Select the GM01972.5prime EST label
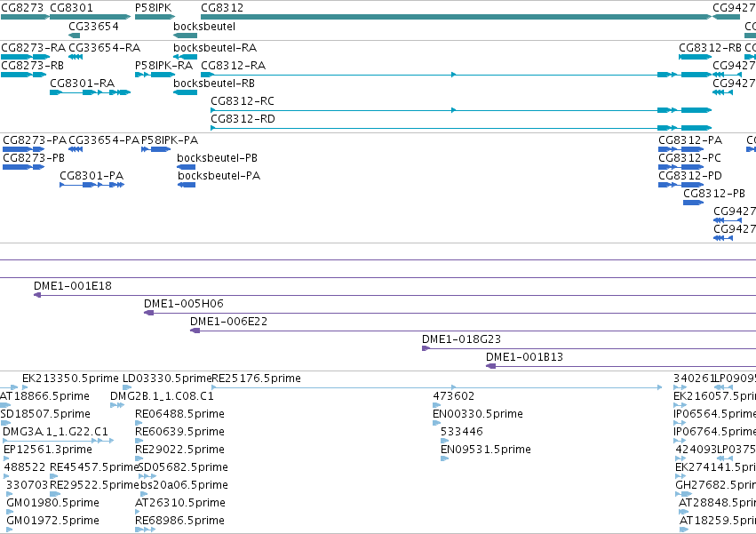 click(x=53, y=522)
